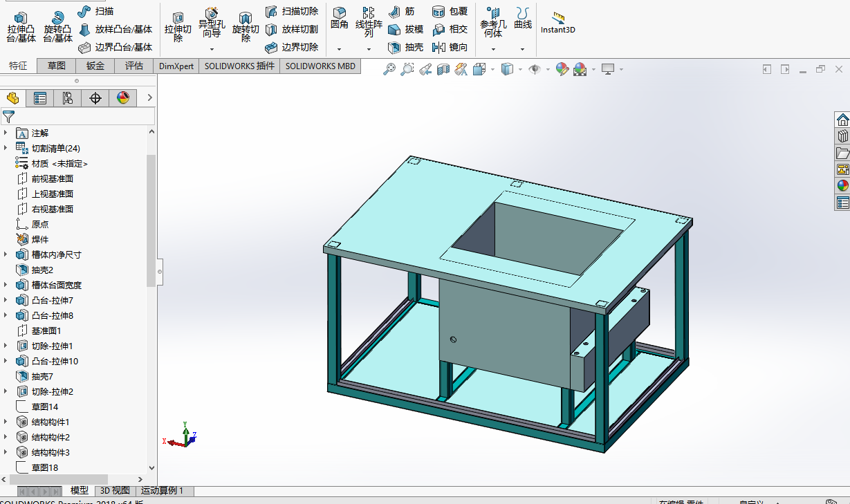Viewport: 850px width, 504px height.
Task: Expand the 凸台-拉伸7 feature node
Action: click(x=6, y=300)
